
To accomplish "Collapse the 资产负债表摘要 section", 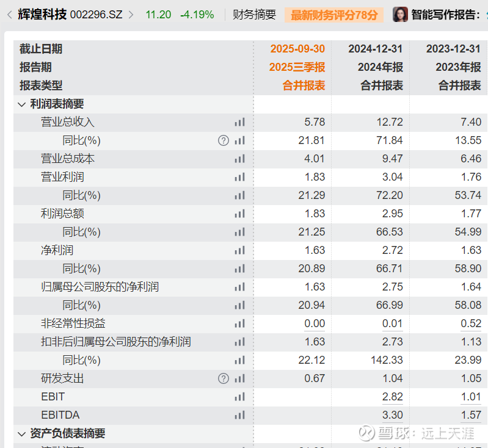I will [x=22, y=434].
